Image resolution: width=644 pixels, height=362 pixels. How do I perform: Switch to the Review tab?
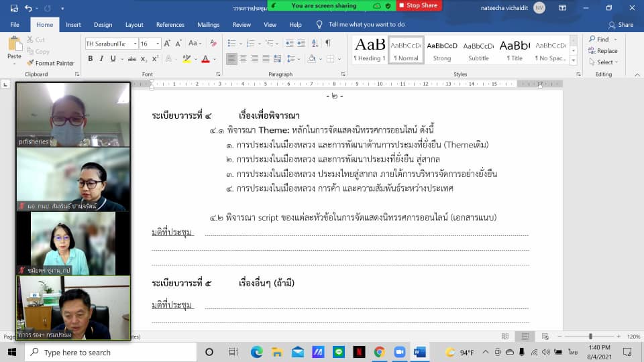click(x=241, y=25)
